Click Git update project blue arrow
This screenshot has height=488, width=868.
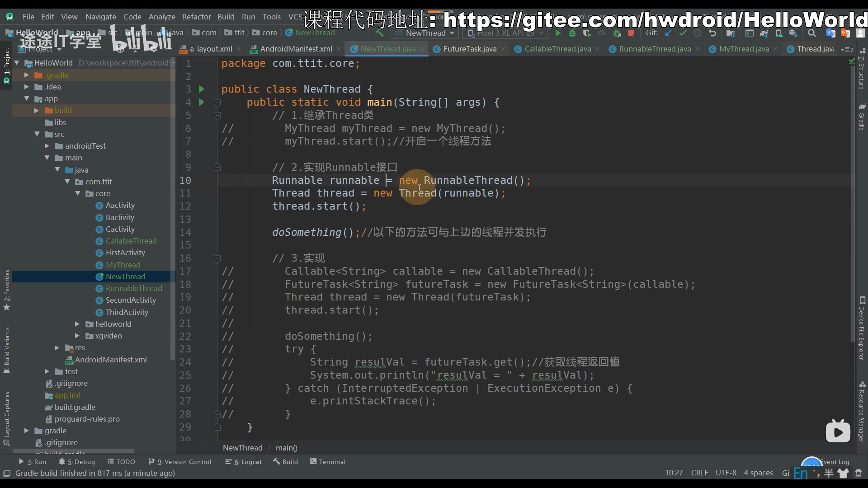[x=668, y=33]
